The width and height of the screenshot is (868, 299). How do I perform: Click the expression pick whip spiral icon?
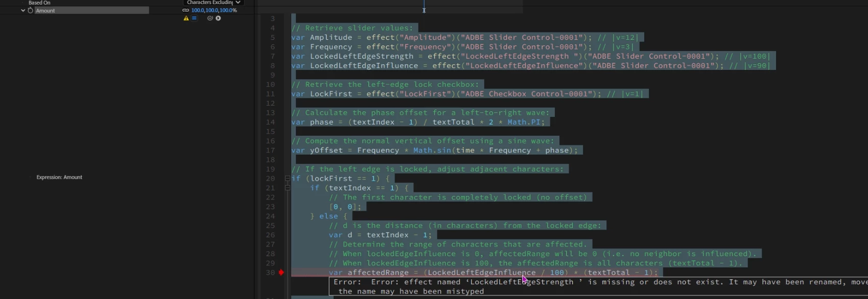pos(210,18)
